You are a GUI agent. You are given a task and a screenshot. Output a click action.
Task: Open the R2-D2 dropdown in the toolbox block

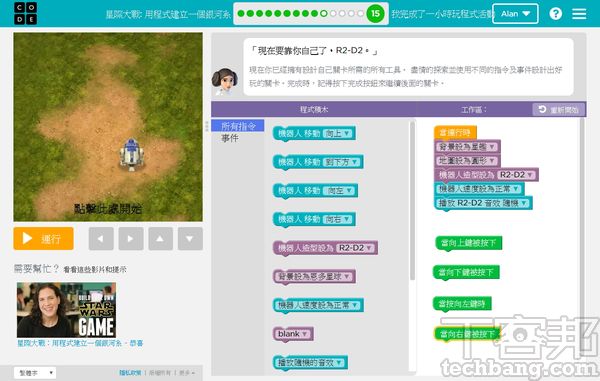355,248
